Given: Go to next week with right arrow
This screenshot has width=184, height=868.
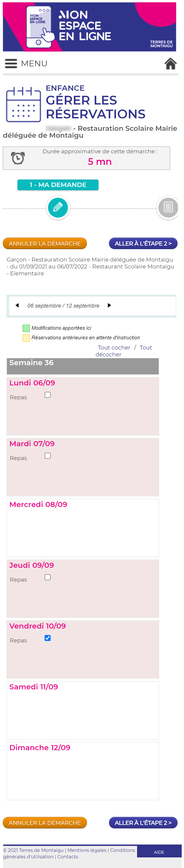Looking at the screenshot, I should [x=109, y=305].
